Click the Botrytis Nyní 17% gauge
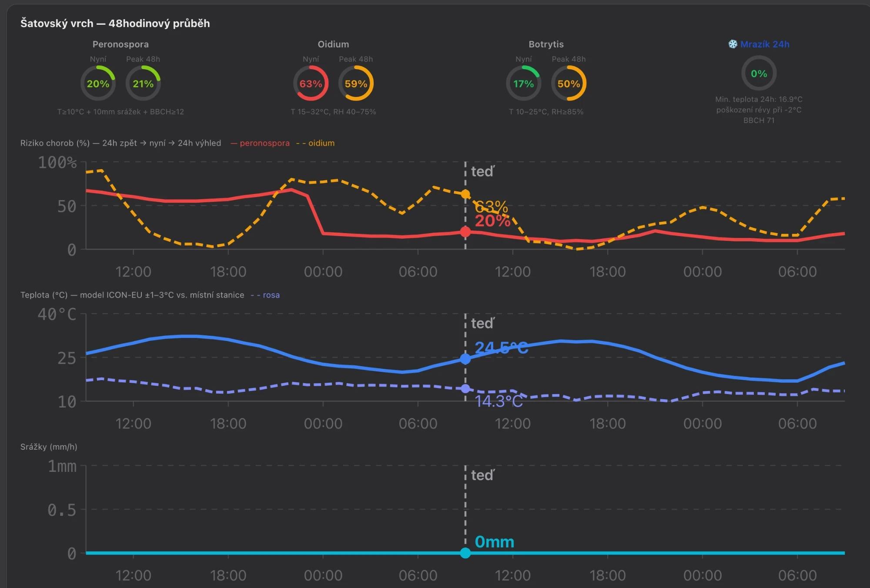The width and height of the screenshot is (870, 588). 523,84
